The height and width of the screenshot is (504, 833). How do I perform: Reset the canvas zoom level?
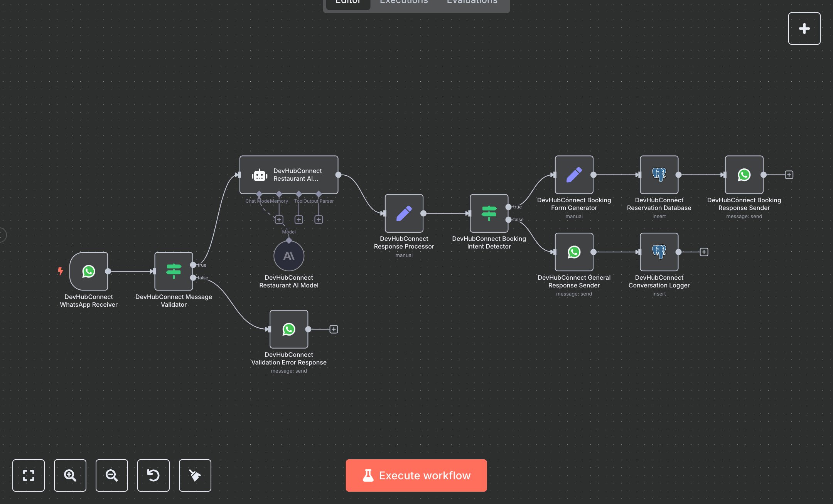click(153, 475)
